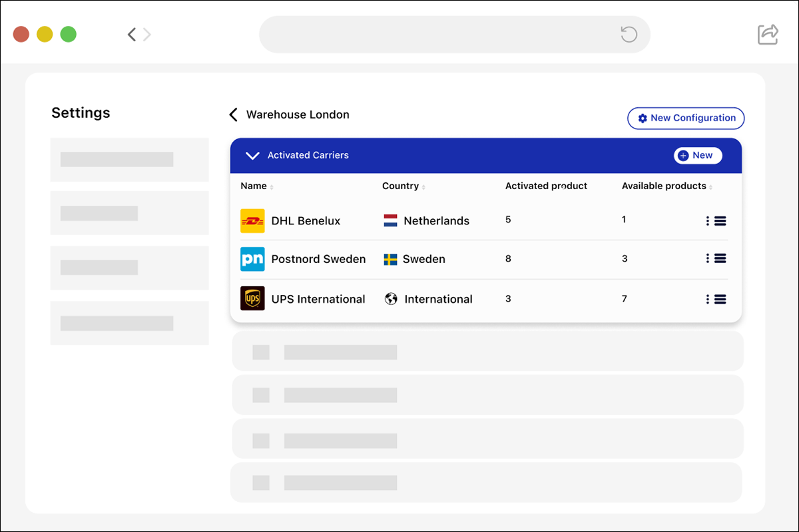Image resolution: width=799 pixels, height=532 pixels.
Task: Click the reload icon in the address bar
Action: pos(627,34)
